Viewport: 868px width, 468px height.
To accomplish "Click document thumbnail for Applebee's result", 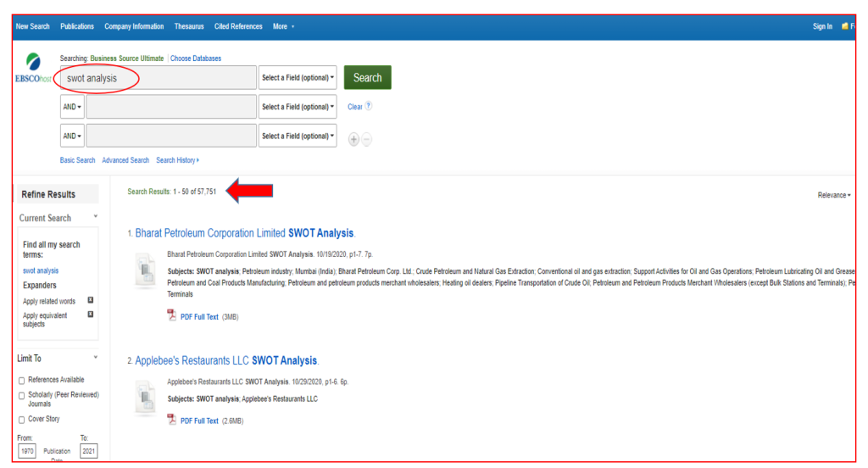I will point(146,397).
